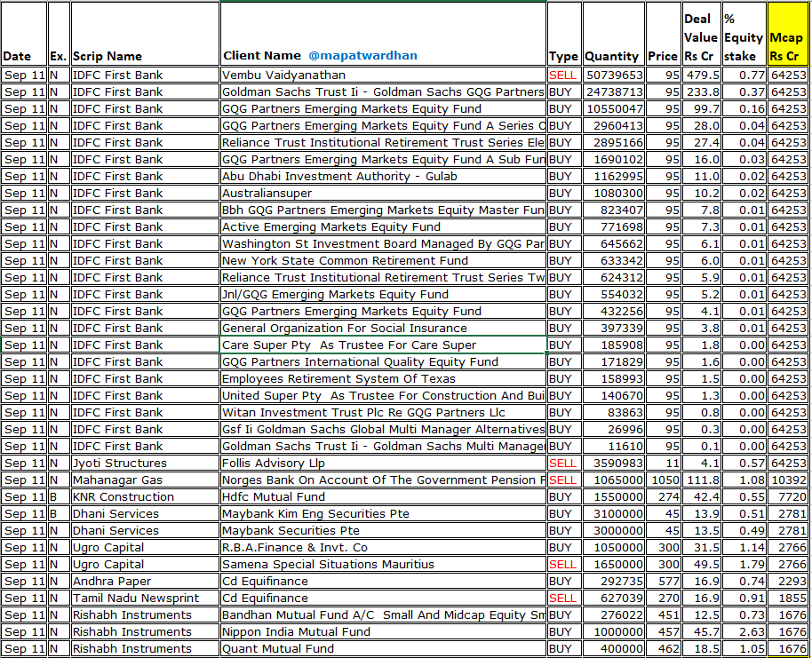Click quantity cell 50739653
The width and height of the screenshot is (812, 658).
tap(614, 75)
